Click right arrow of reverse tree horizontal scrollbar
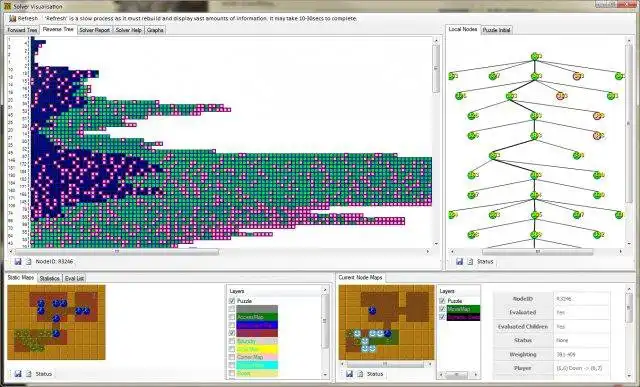The height and width of the screenshot is (387, 640). (x=428, y=251)
